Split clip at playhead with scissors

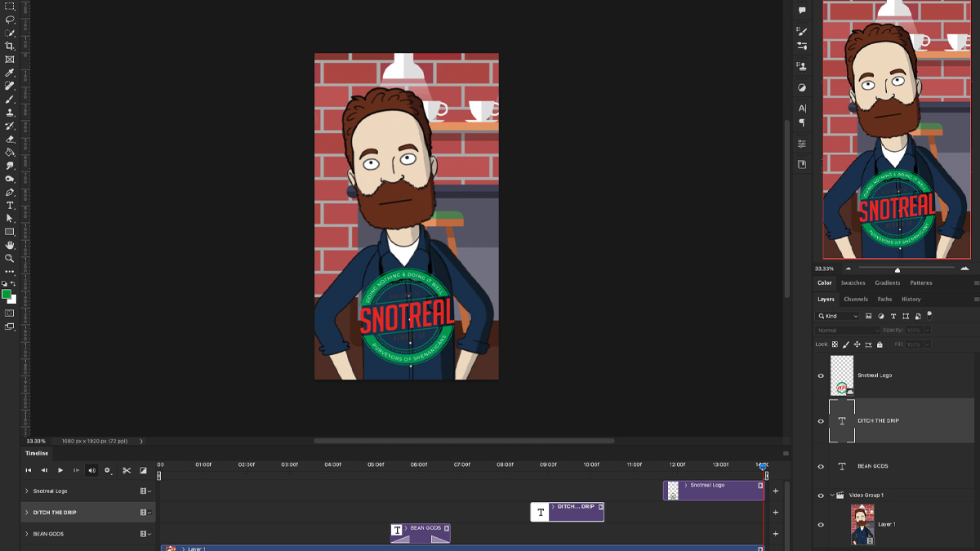point(127,470)
